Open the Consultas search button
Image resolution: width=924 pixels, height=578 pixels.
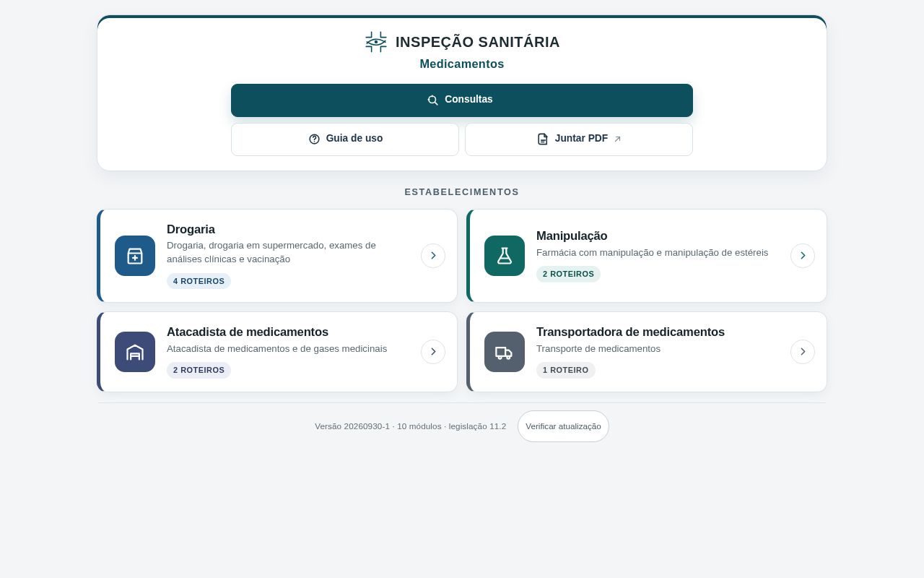462,100
